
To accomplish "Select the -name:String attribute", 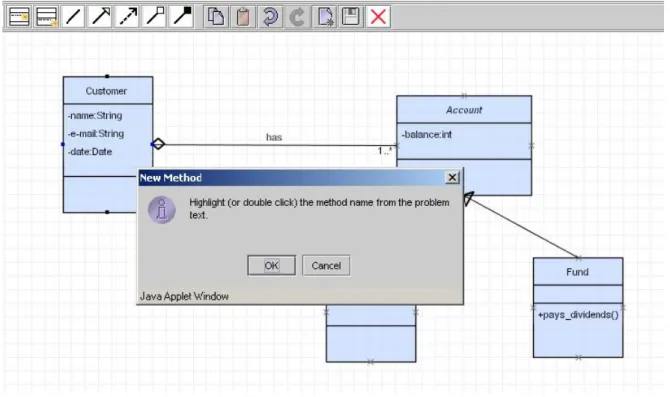I will tap(95, 115).
